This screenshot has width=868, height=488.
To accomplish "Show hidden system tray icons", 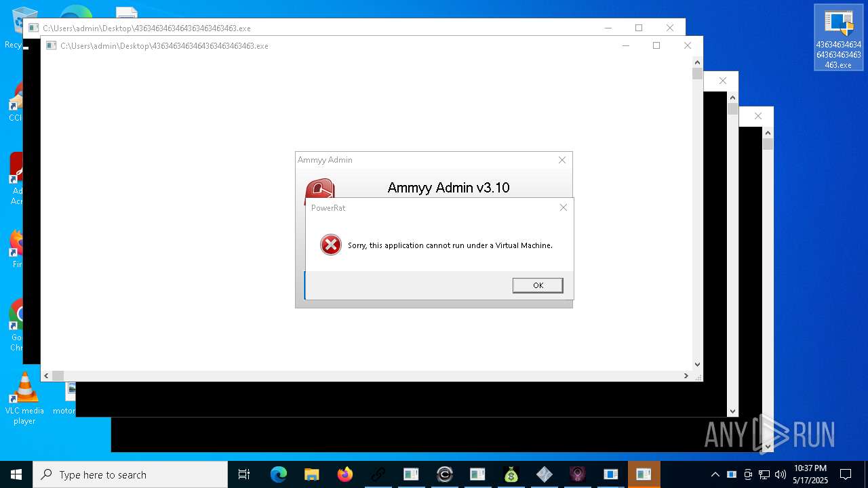I will coord(715,474).
